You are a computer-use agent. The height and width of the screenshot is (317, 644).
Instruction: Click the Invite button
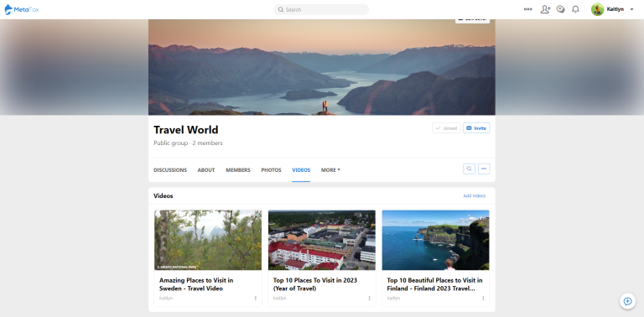click(x=476, y=128)
